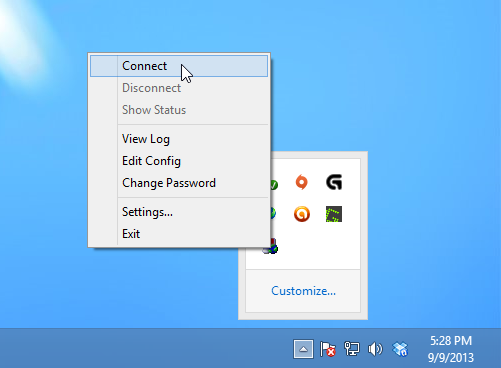This screenshot has width=501, height=368.
Task: Open Settings... from the context menu
Action: click(179, 212)
